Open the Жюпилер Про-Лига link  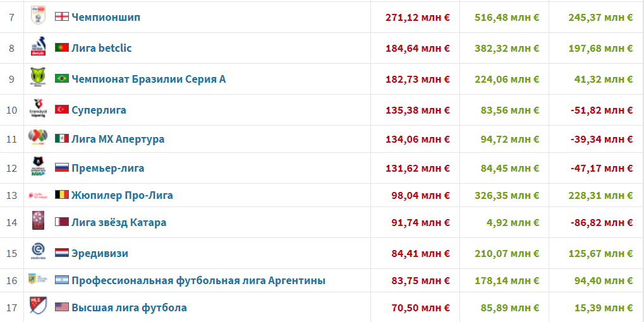pos(122,195)
